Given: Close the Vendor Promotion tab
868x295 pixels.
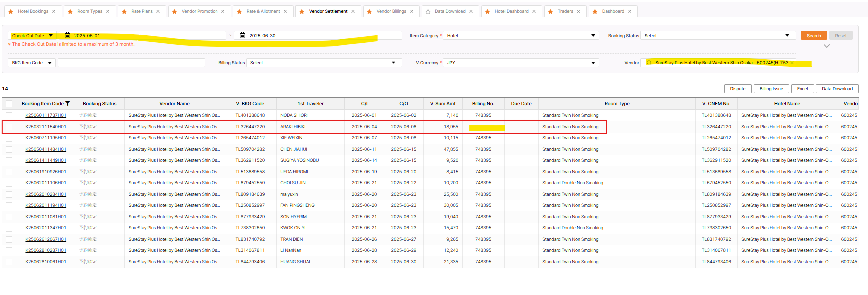Looking at the screenshot, I should [x=223, y=11].
